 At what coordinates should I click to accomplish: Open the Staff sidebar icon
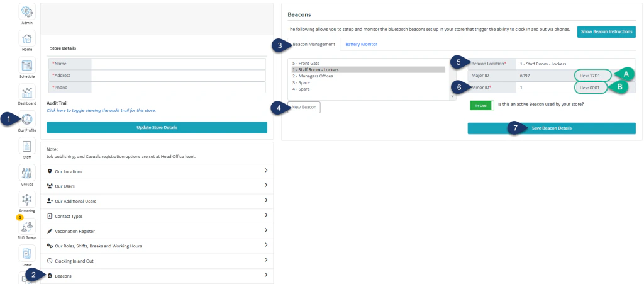27,146
